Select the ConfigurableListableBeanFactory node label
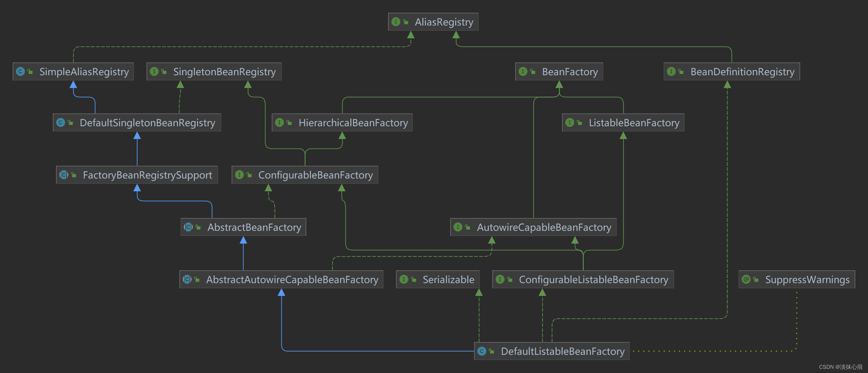 tap(593, 279)
